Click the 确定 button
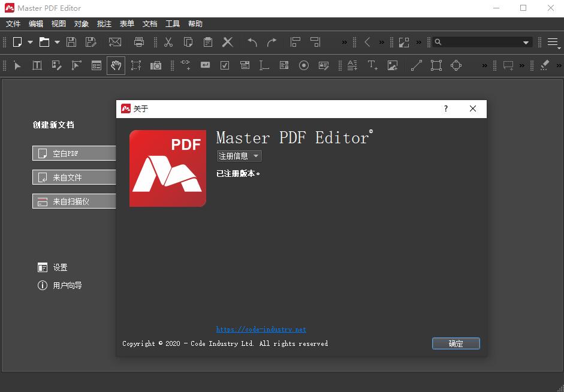Viewport: 564px width, 392px height. point(456,343)
